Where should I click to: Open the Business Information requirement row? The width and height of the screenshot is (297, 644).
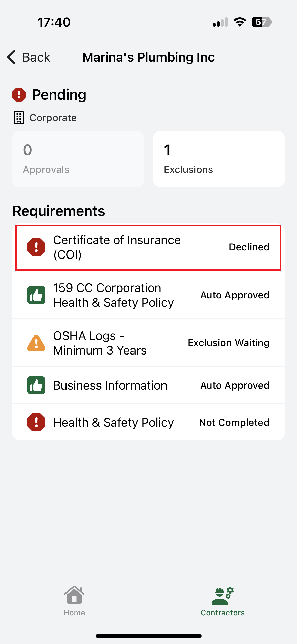point(110,385)
